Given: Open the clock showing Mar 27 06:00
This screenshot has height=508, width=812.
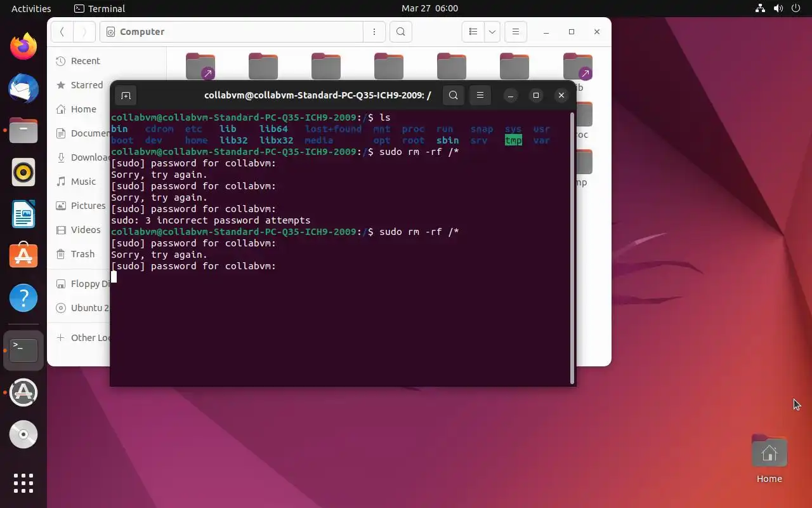Looking at the screenshot, I should [429, 8].
